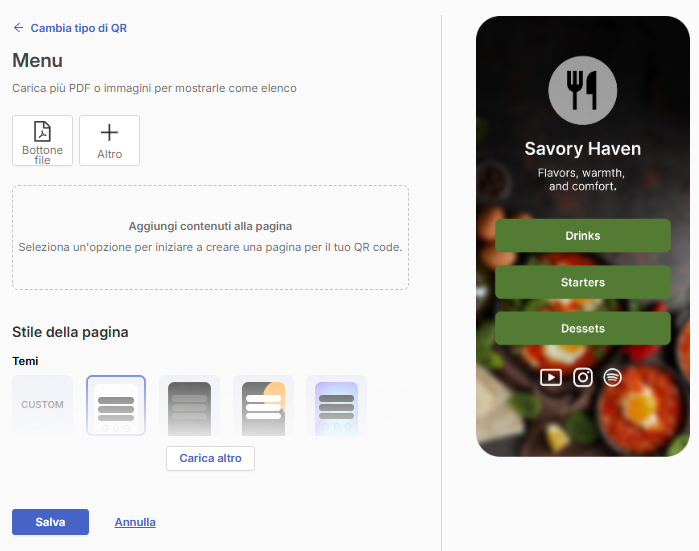Select the light white theme thumbnail

pyautogui.click(x=116, y=405)
